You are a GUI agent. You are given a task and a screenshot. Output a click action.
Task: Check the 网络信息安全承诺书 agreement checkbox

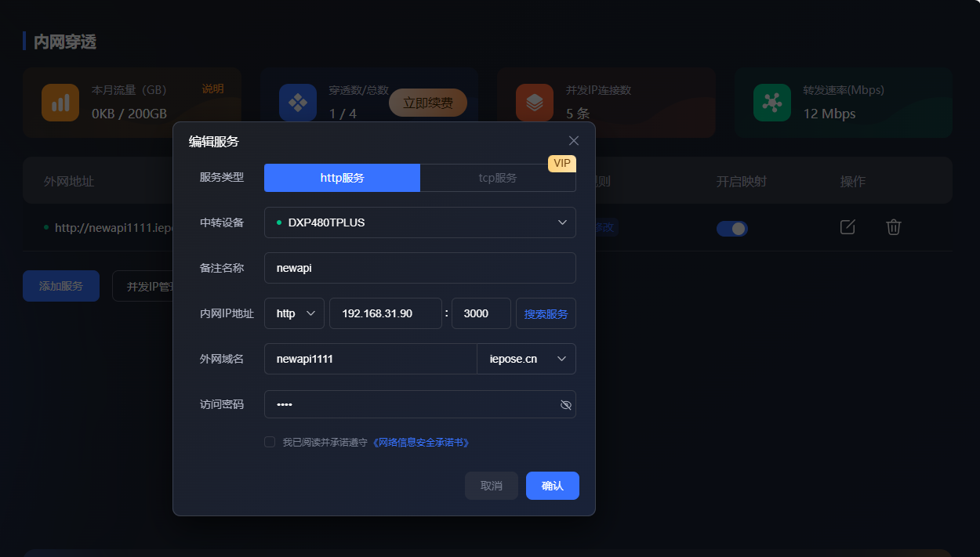click(x=270, y=443)
